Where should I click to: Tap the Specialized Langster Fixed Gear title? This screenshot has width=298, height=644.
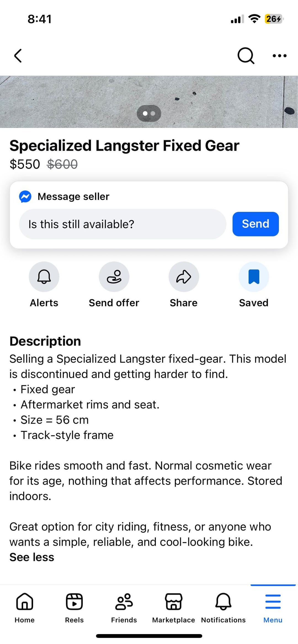click(124, 145)
